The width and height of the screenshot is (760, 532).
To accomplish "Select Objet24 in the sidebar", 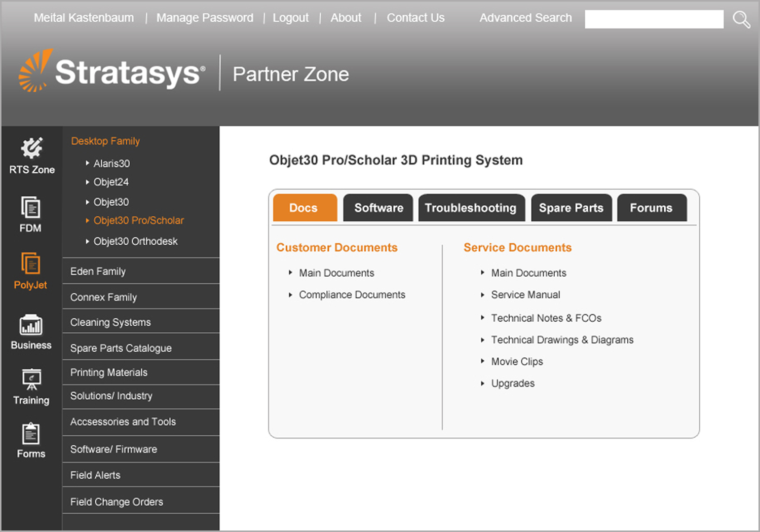I will (111, 182).
